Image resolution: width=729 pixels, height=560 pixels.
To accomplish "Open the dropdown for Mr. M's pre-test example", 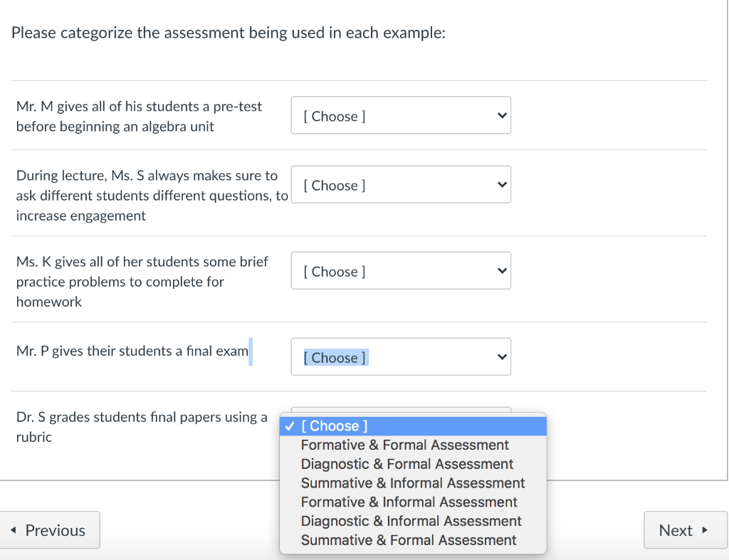I will click(401, 115).
